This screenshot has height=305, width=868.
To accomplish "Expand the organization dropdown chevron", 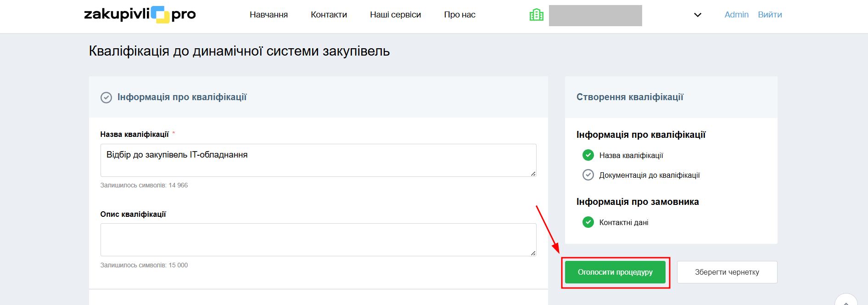I will (x=697, y=15).
